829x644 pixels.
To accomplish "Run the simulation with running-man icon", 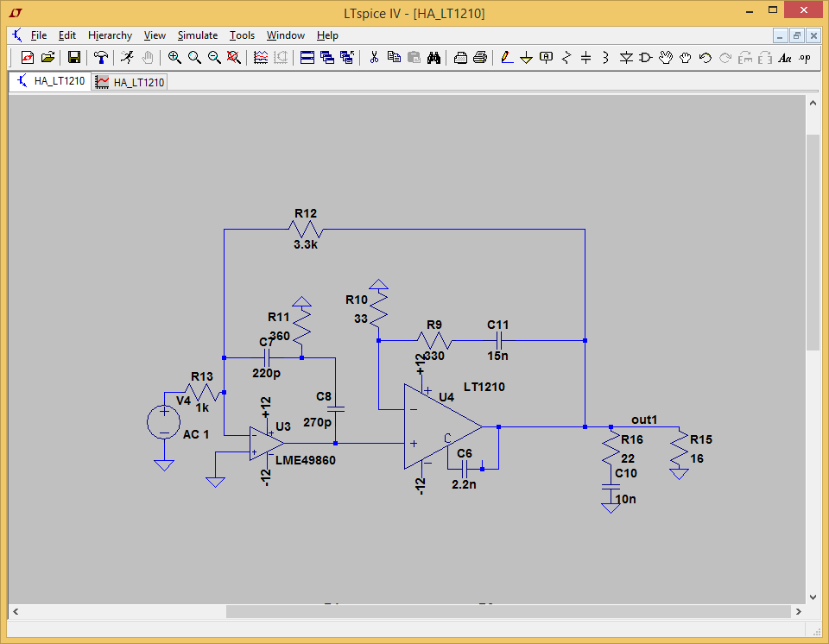I will (127, 57).
